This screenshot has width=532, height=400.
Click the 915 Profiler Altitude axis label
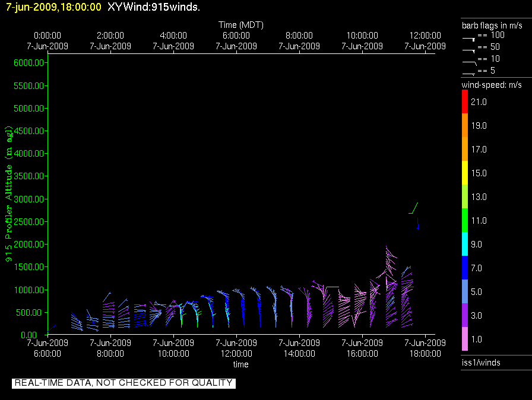coord(9,195)
